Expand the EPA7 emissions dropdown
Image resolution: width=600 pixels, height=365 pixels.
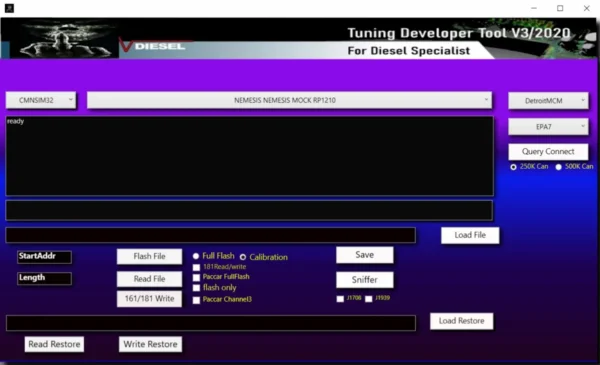[548, 127]
